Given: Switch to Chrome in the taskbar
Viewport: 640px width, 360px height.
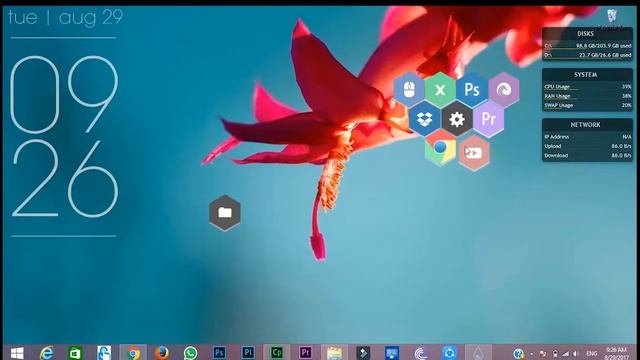Looking at the screenshot, I should click(133, 353).
